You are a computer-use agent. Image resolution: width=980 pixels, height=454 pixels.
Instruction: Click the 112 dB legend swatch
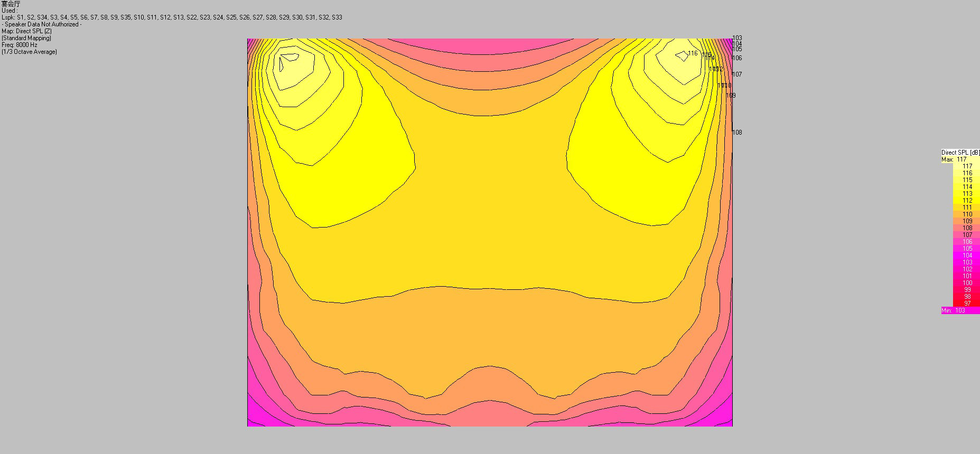[x=966, y=201]
